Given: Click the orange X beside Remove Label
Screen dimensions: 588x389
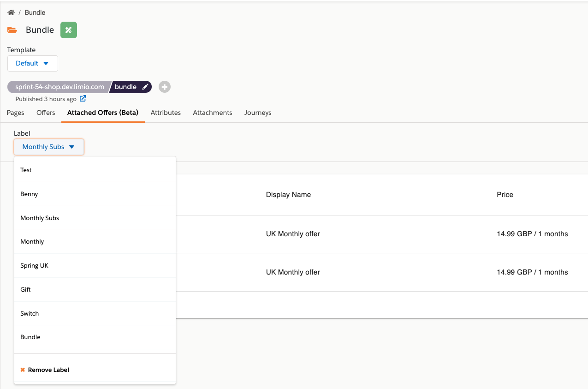Looking at the screenshot, I should [23, 370].
